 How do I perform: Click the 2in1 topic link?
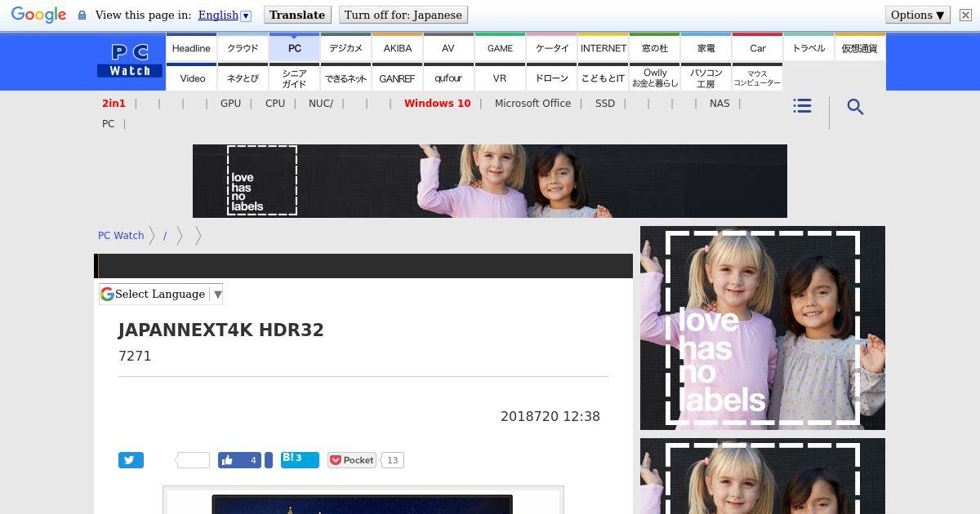click(x=114, y=103)
